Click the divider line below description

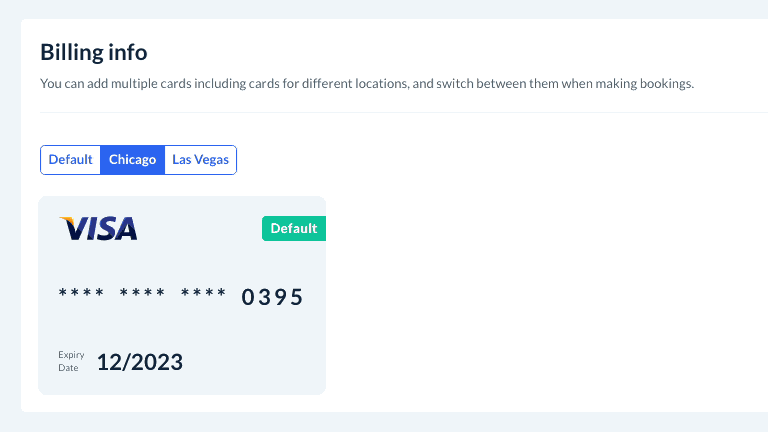pyautogui.click(x=400, y=113)
